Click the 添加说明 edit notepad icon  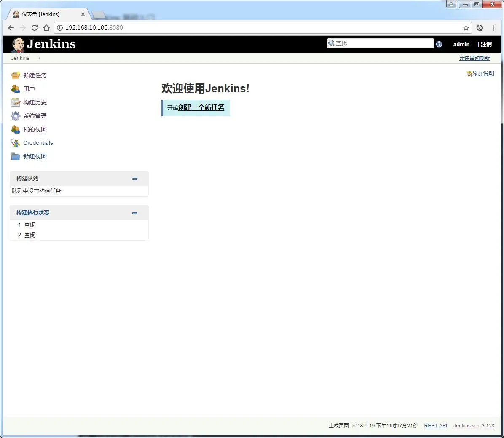coord(469,74)
